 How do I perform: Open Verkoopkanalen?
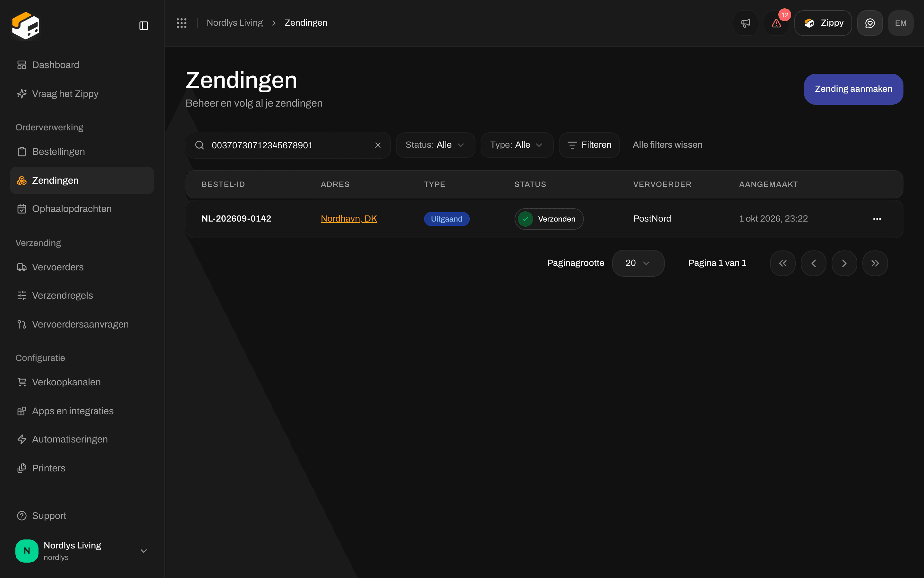pos(82,382)
